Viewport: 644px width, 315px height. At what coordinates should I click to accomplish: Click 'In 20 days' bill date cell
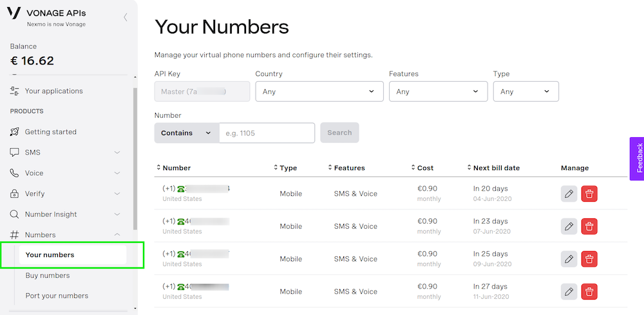[490, 189]
